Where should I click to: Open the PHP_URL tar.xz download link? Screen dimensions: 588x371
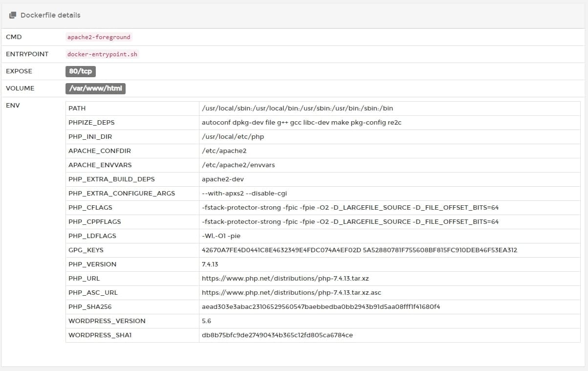285,278
